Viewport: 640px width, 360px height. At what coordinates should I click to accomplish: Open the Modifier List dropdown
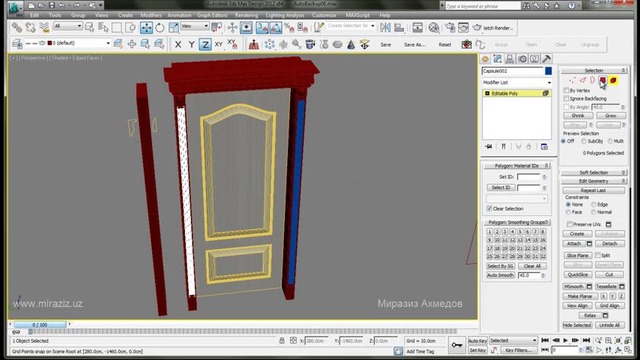(x=517, y=82)
